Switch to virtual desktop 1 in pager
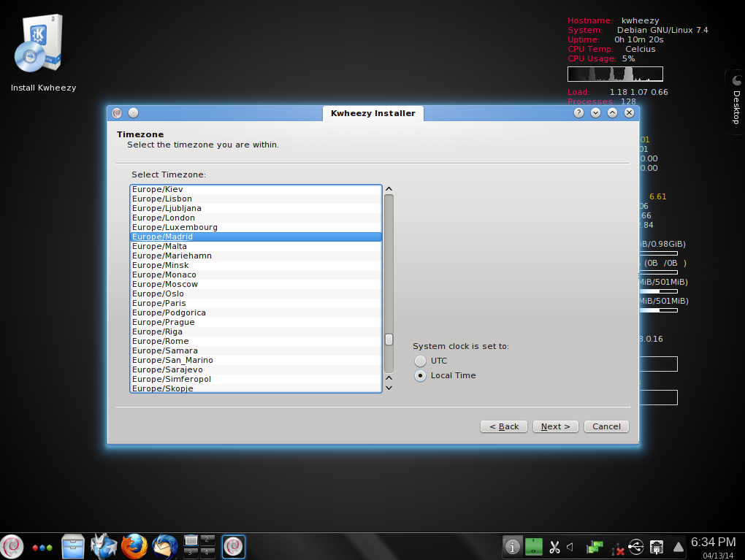745x560 pixels. pyautogui.click(x=191, y=540)
